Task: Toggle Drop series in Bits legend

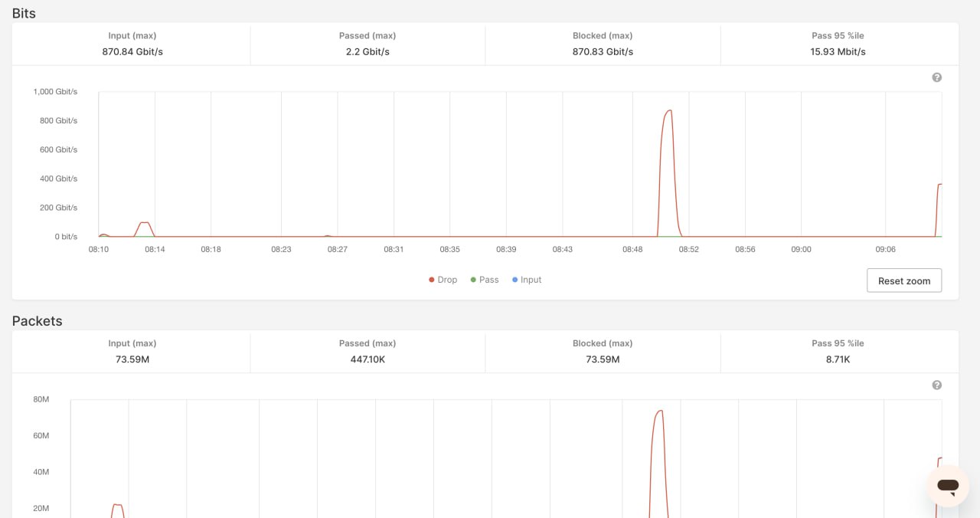Action: pos(443,280)
